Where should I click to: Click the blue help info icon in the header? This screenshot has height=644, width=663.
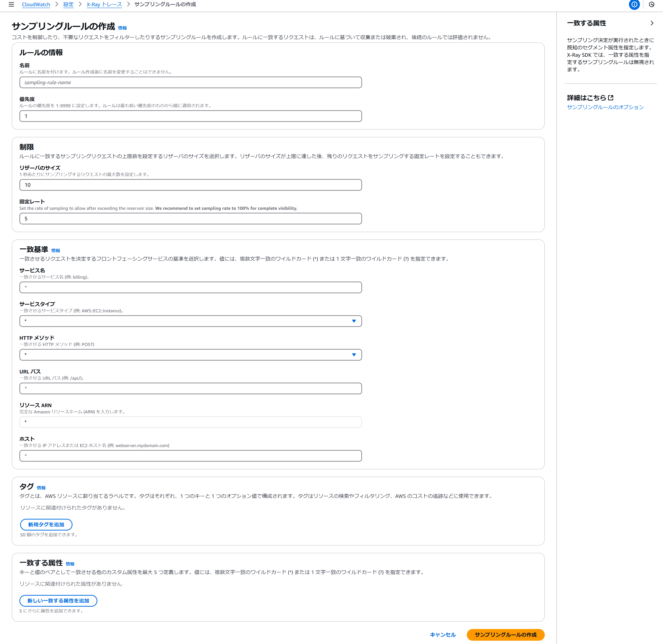[x=634, y=5]
